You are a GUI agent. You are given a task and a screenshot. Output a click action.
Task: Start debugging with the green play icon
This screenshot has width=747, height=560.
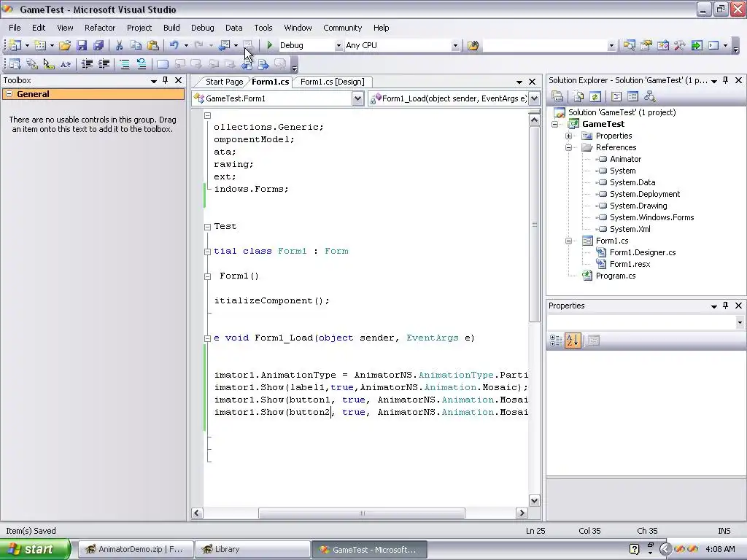coord(270,45)
